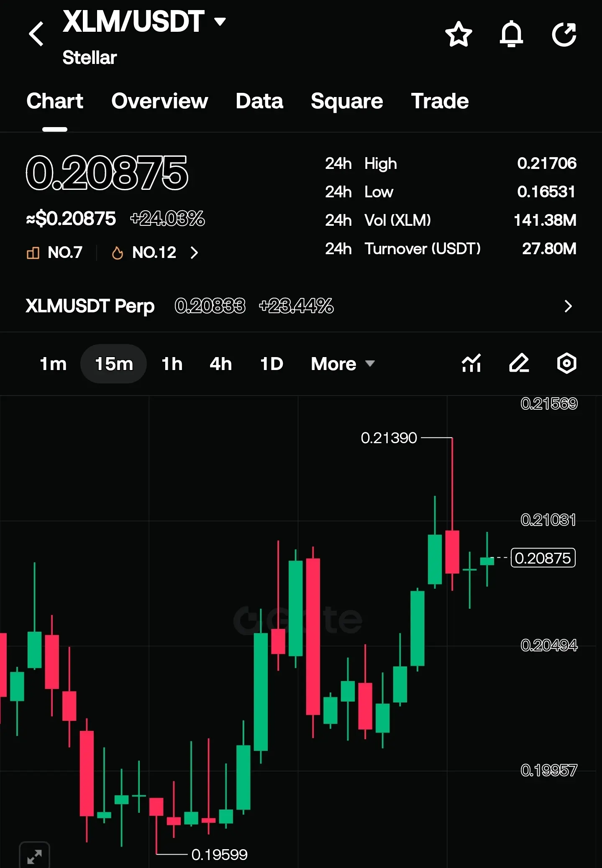The width and height of the screenshot is (602, 868).
Task: Tap the 0.20494 price axis label
Action: click(549, 645)
